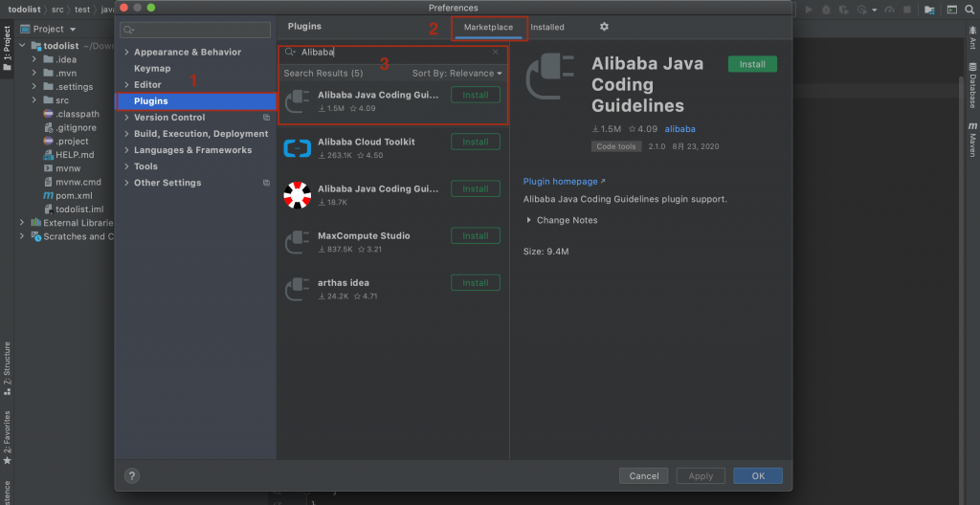Expand the .mvn folder
Image resolution: width=980 pixels, height=505 pixels.
(35, 73)
